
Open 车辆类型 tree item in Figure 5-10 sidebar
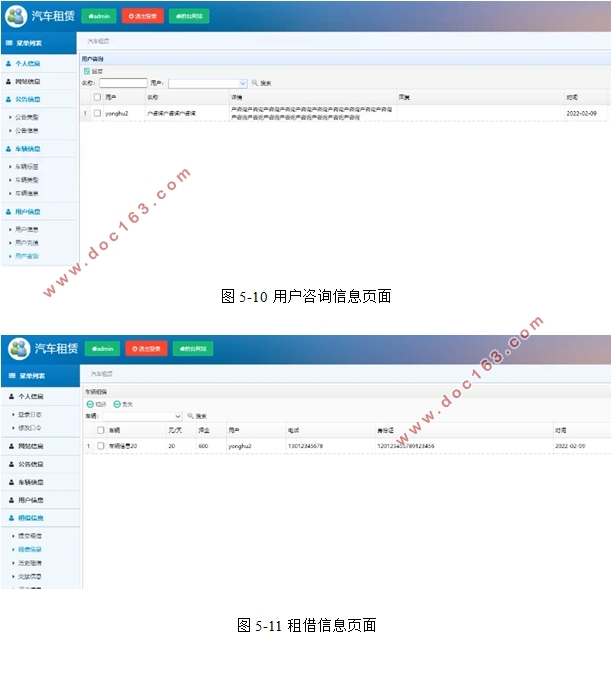27,180
